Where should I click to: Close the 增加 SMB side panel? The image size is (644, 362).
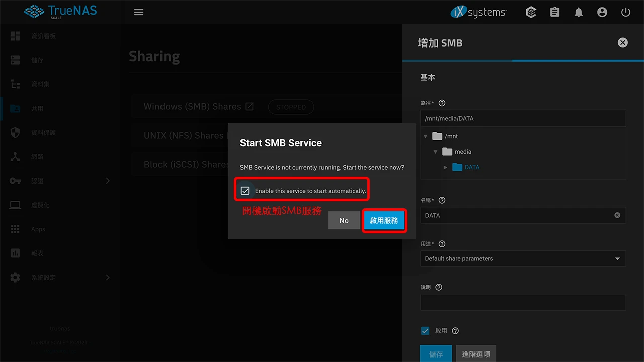pyautogui.click(x=623, y=43)
